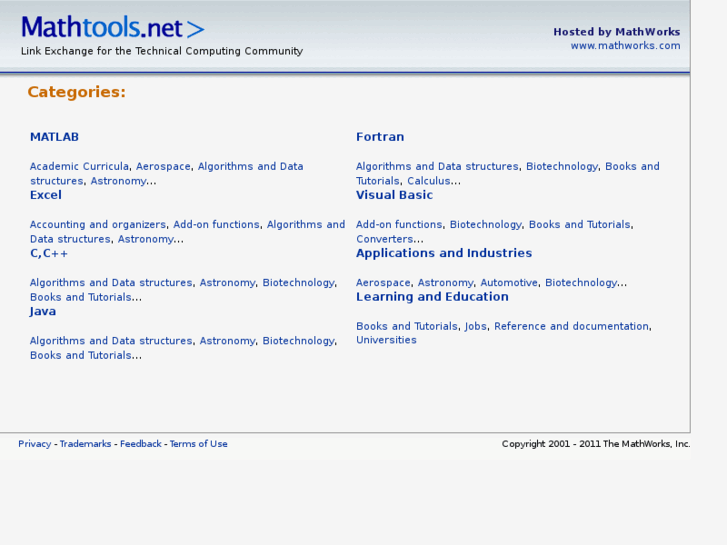Click the Terms of Use link
The width and height of the screenshot is (727, 545).
198,444
